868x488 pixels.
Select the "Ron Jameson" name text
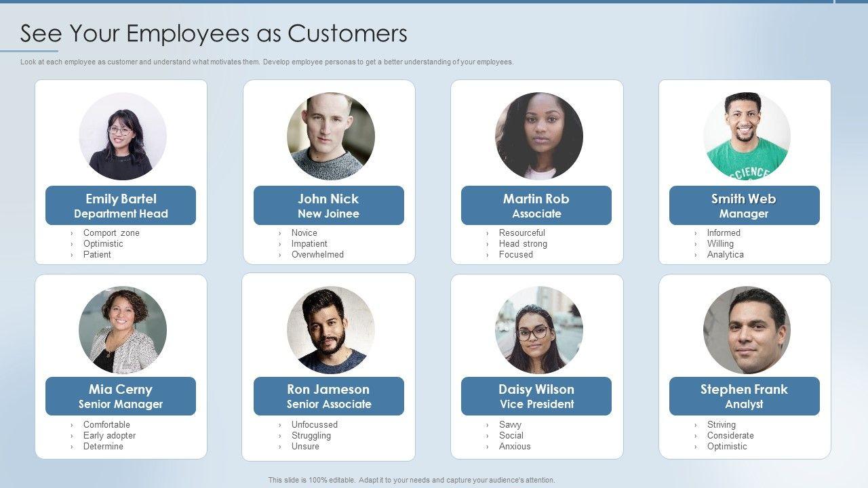(328, 389)
